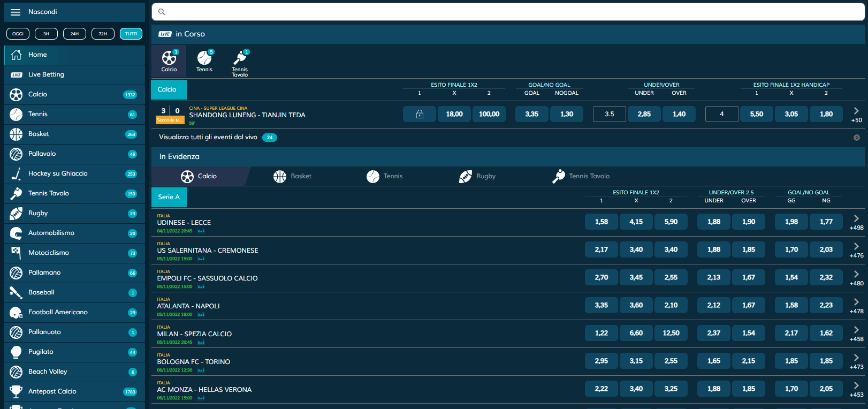Viewport: 868px width, 409px height.
Task: Switch to Calcio tab in In Evidenza
Action: (199, 176)
